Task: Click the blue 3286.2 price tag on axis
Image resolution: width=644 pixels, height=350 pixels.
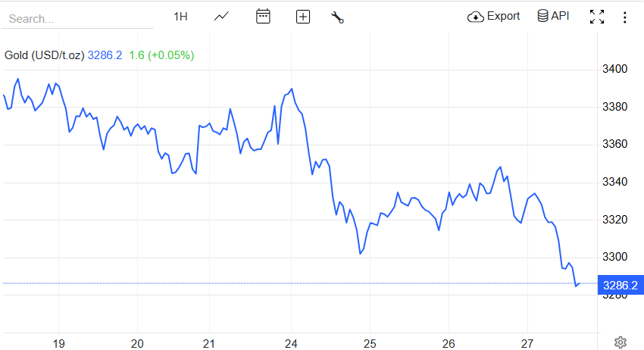Action: tap(620, 285)
